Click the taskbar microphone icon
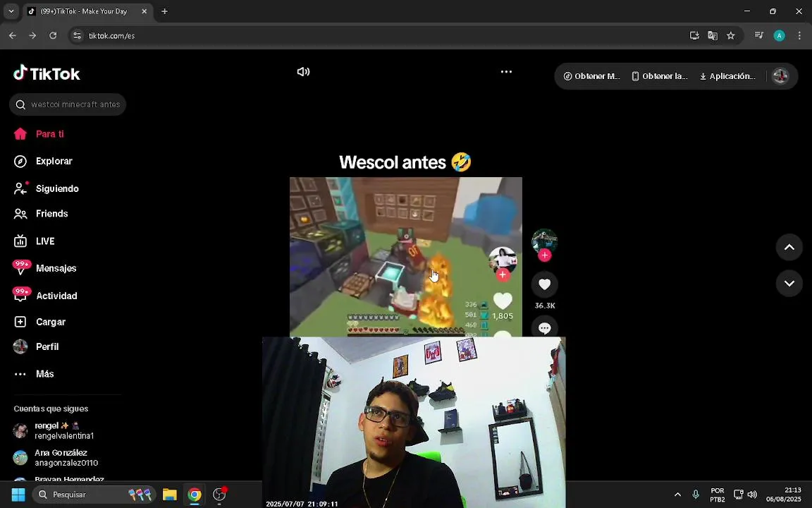Screen dimensions: 812x508 [x=696, y=495]
